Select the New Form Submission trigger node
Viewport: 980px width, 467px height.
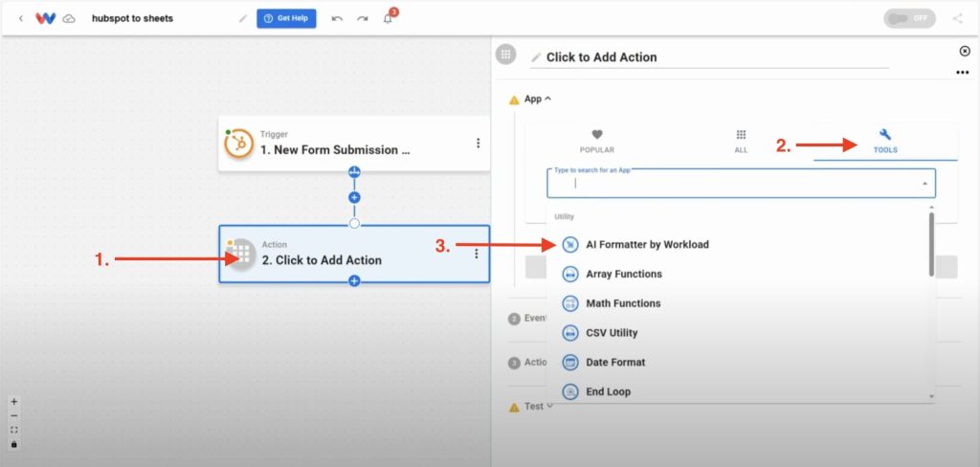pos(354,144)
